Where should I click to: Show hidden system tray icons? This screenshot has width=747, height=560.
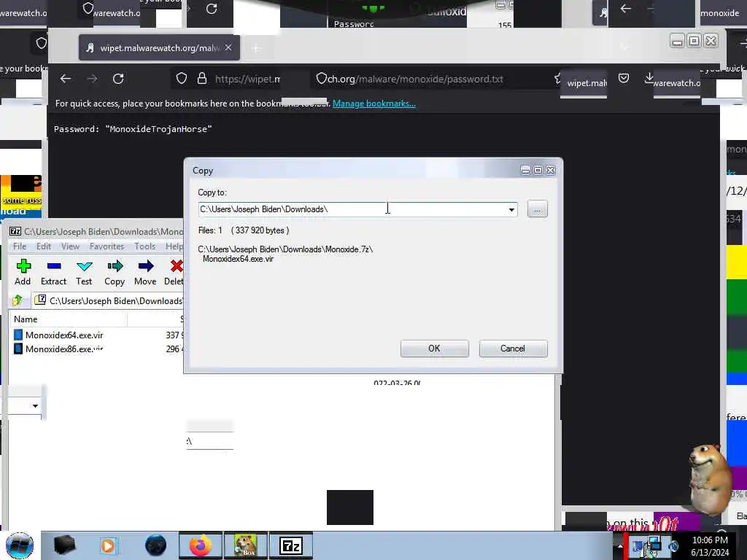point(620,546)
